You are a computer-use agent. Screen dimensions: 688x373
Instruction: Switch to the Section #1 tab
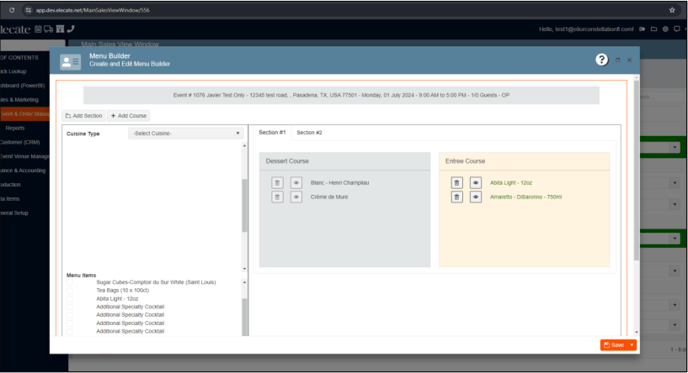(x=272, y=132)
